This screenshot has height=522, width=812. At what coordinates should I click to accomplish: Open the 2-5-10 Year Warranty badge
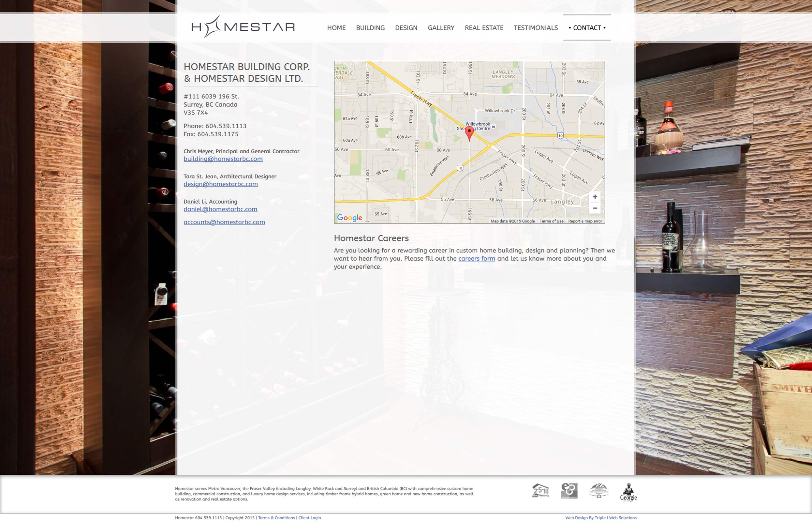[540, 490]
